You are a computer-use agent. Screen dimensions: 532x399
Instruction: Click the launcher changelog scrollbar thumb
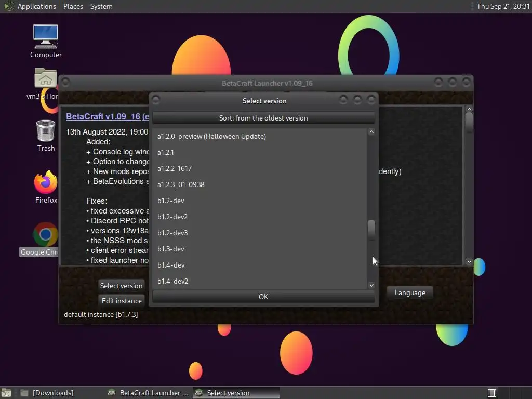click(469, 122)
